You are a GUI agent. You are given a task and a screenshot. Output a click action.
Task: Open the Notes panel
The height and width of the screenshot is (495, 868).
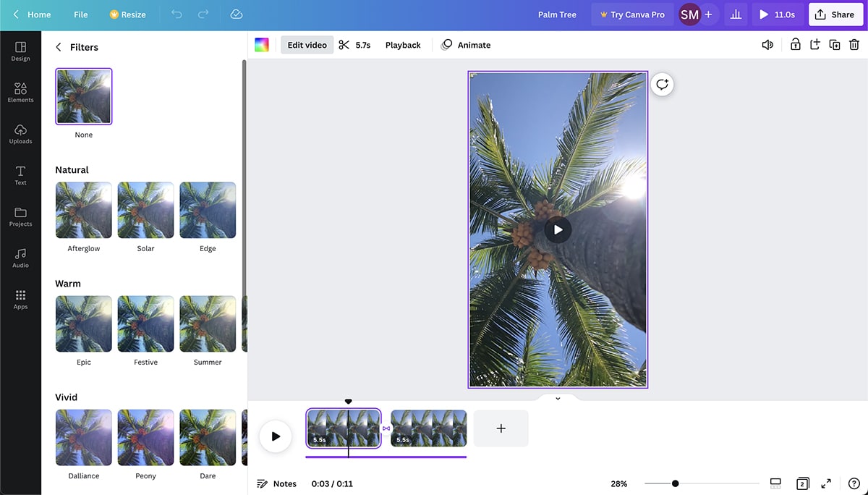point(277,483)
